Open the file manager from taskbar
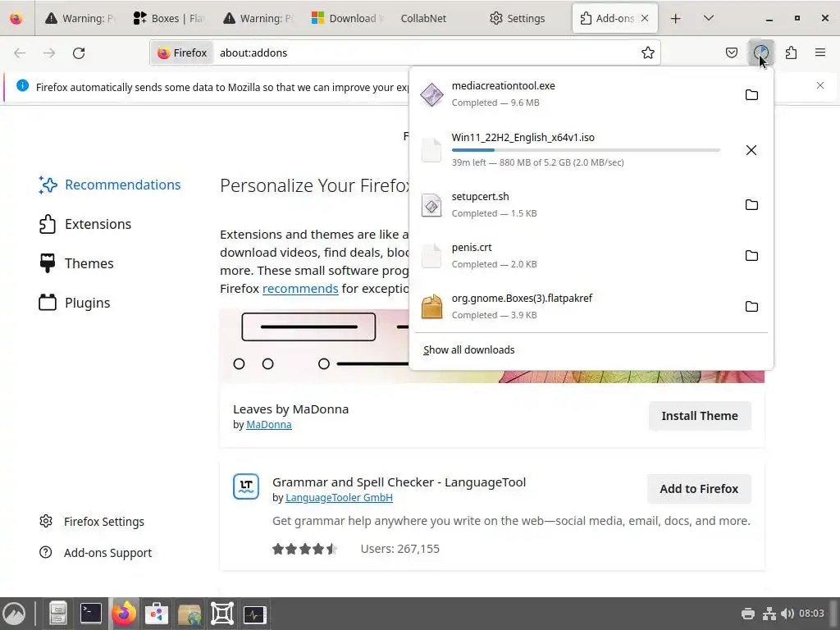The width and height of the screenshot is (840, 630). coord(58,614)
